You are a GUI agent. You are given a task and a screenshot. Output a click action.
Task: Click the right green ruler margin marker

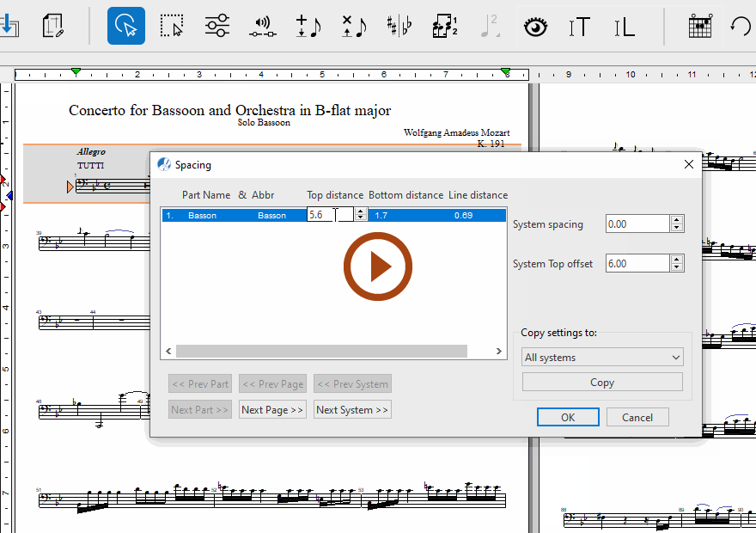(506, 72)
